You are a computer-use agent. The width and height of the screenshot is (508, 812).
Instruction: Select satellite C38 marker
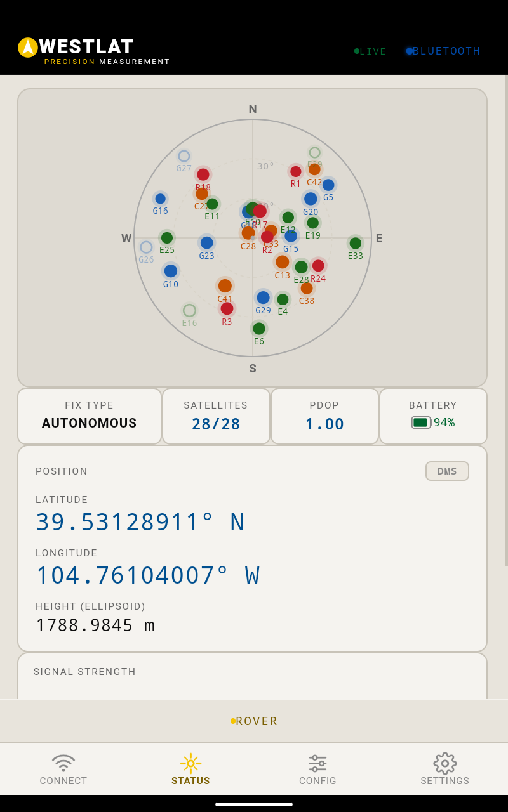click(307, 288)
